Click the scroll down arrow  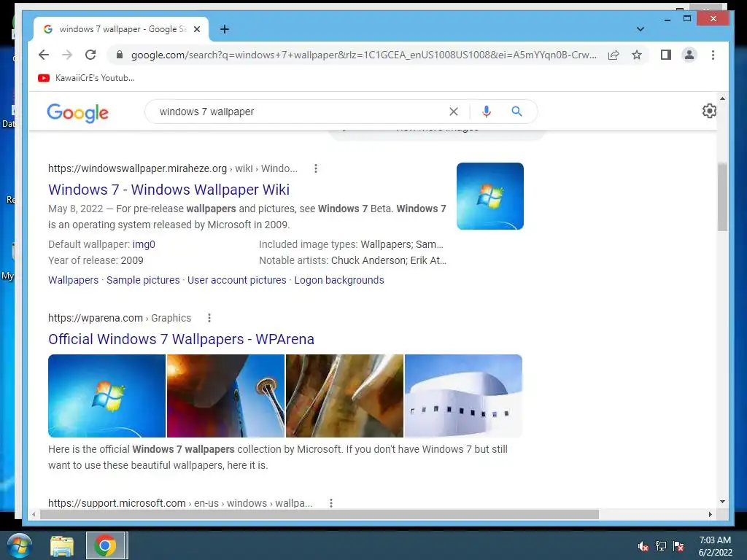click(x=722, y=502)
